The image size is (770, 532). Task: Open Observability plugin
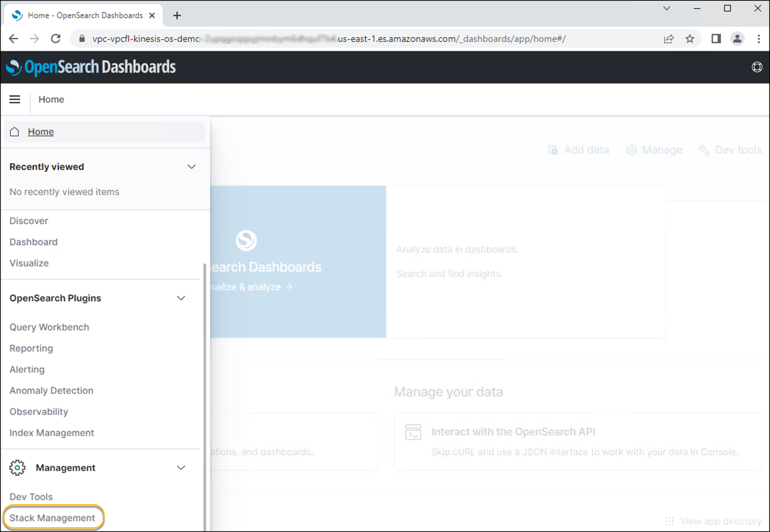[39, 412]
